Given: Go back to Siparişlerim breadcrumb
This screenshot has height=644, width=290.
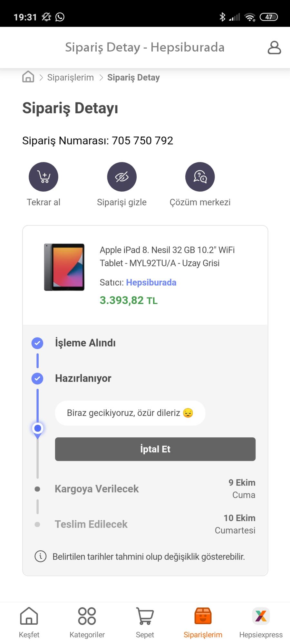Looking at the screenshot, I should point(71,77).
